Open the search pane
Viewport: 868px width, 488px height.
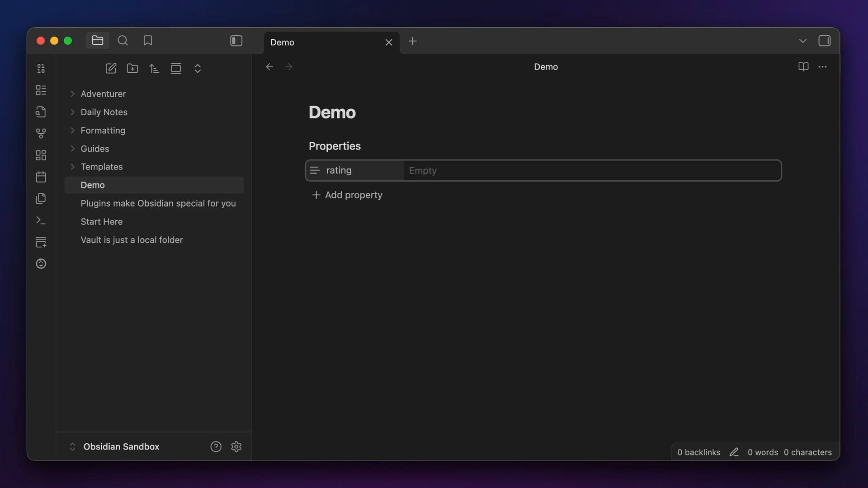pos(123,41)
